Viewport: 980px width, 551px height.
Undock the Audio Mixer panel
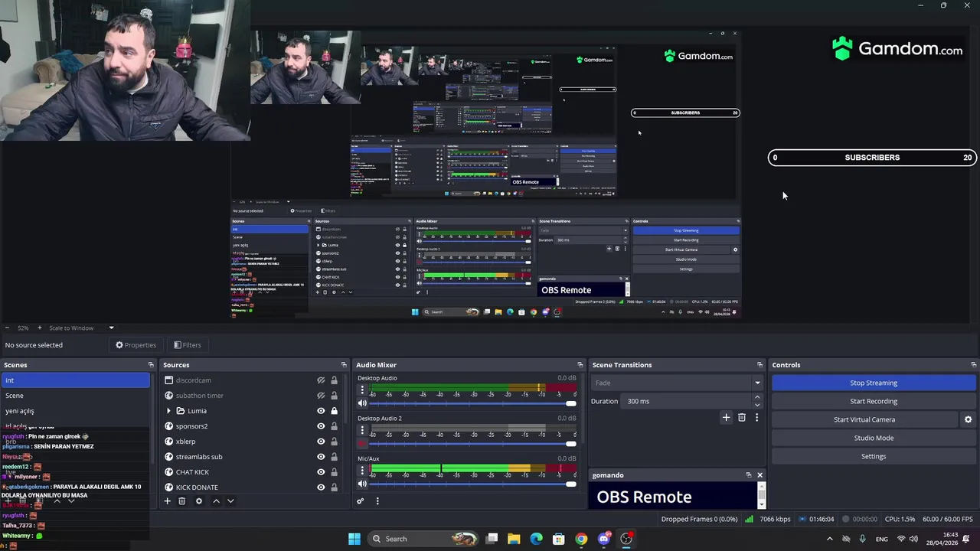click(580, 365)
